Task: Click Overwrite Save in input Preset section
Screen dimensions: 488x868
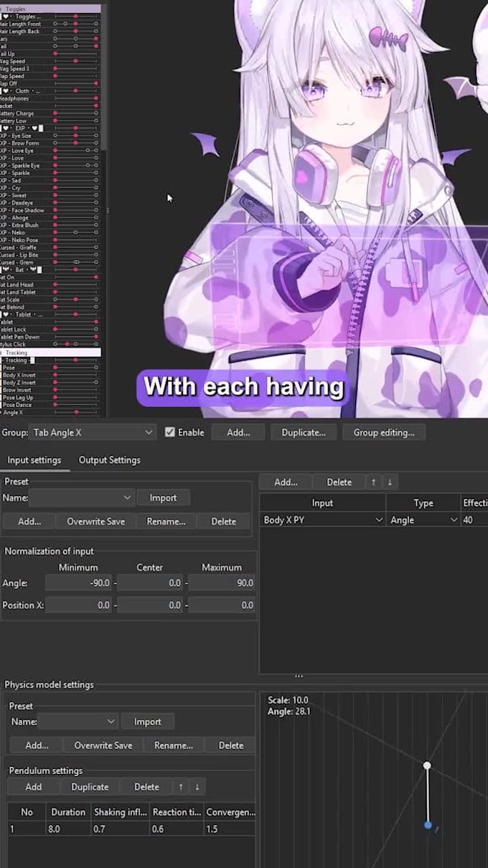Action: 96,521
